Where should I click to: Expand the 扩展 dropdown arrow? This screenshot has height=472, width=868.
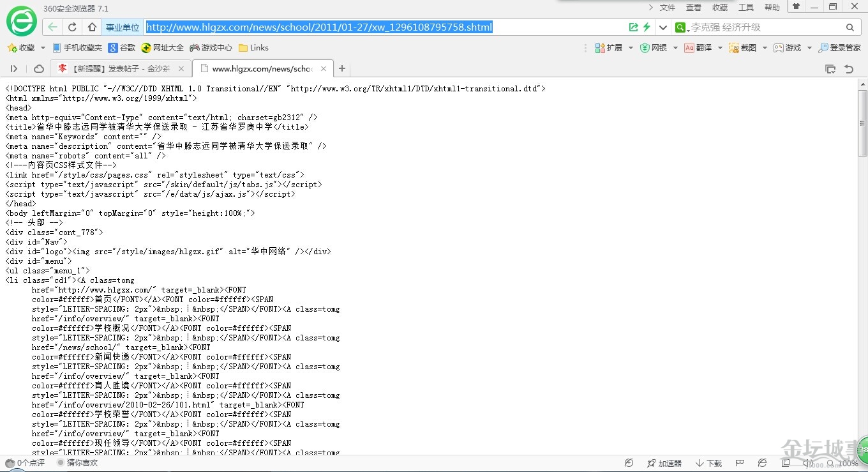[631, 48]
